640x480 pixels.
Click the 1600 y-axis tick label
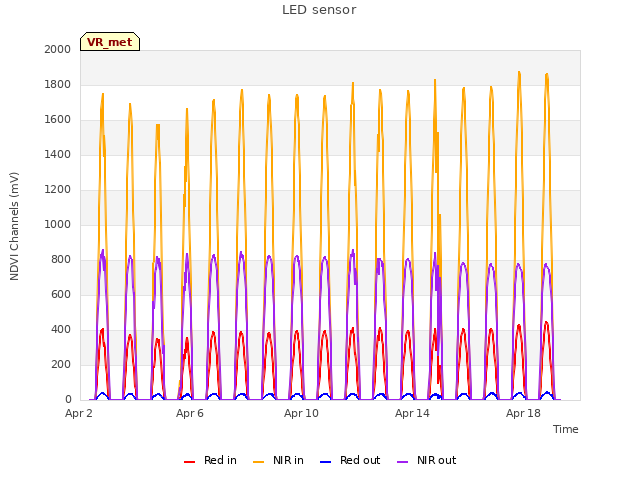58,120
